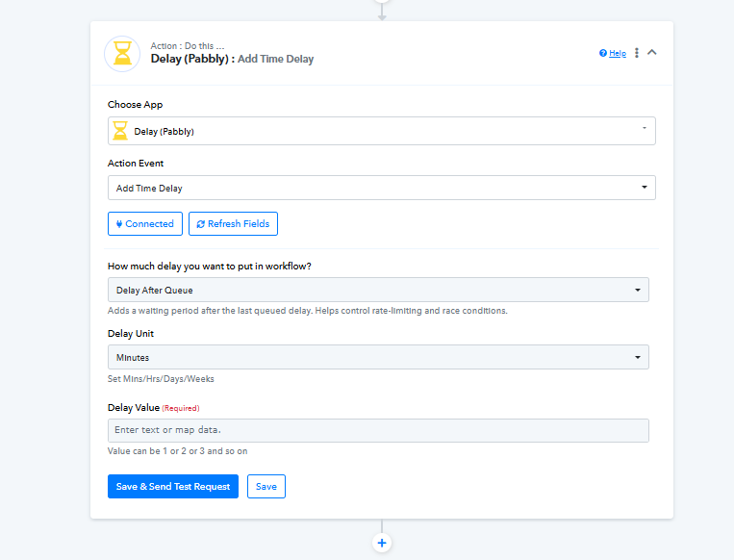Add a new step with the plus icon
The image size is (734, 560).
point(382,543)
